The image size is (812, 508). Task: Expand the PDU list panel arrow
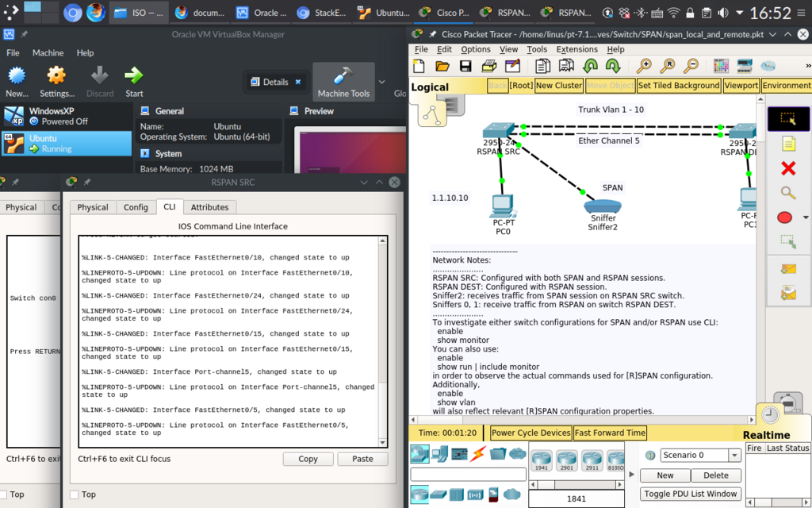[631, 474]
